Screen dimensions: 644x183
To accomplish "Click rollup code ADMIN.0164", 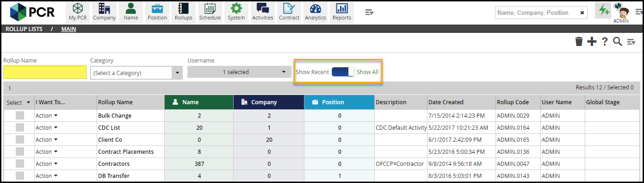I will [513, 128].
